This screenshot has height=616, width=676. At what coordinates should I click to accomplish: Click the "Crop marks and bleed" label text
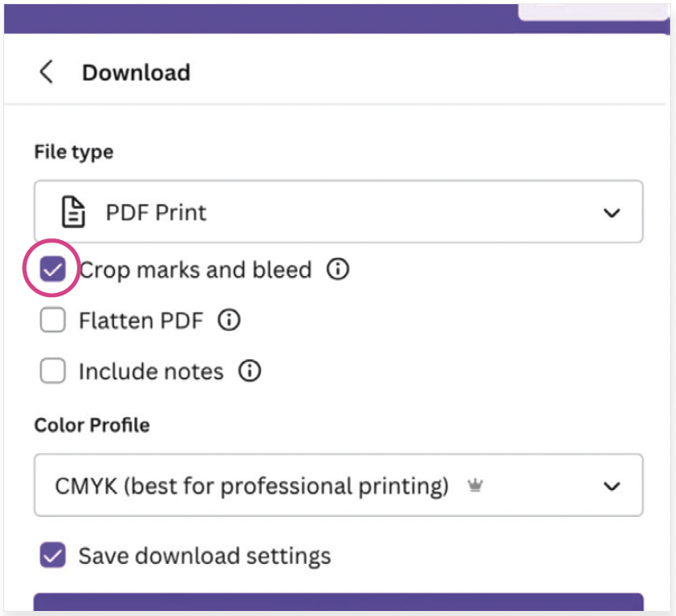(x=195, y=270)
